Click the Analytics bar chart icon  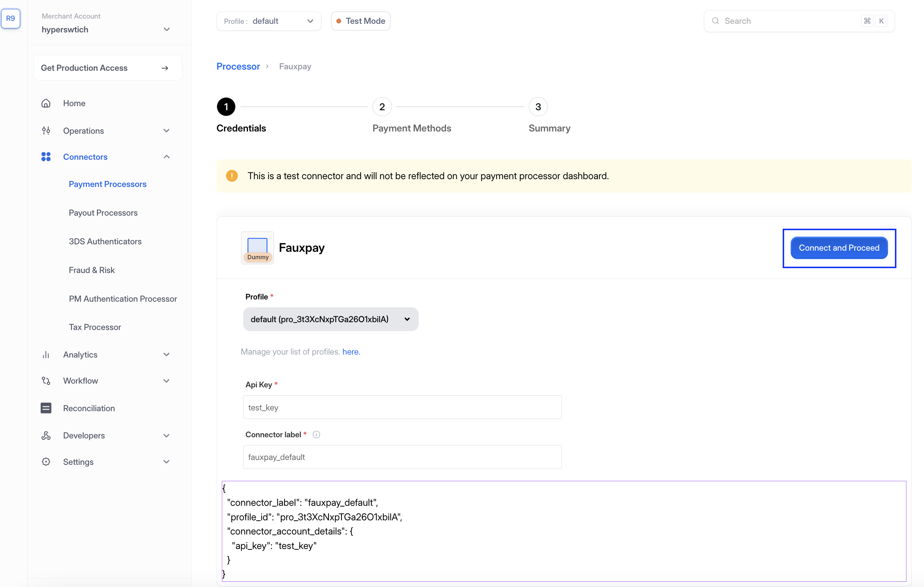coord(46,355)
